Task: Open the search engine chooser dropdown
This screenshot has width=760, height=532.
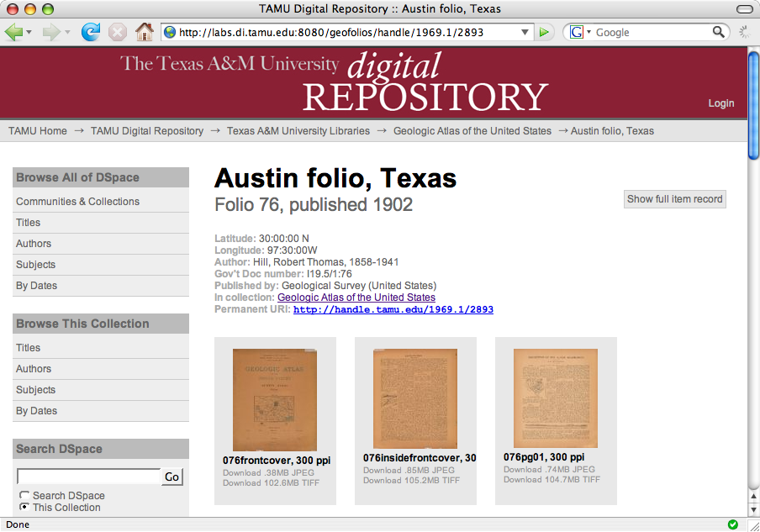Action: coord(588,33)
